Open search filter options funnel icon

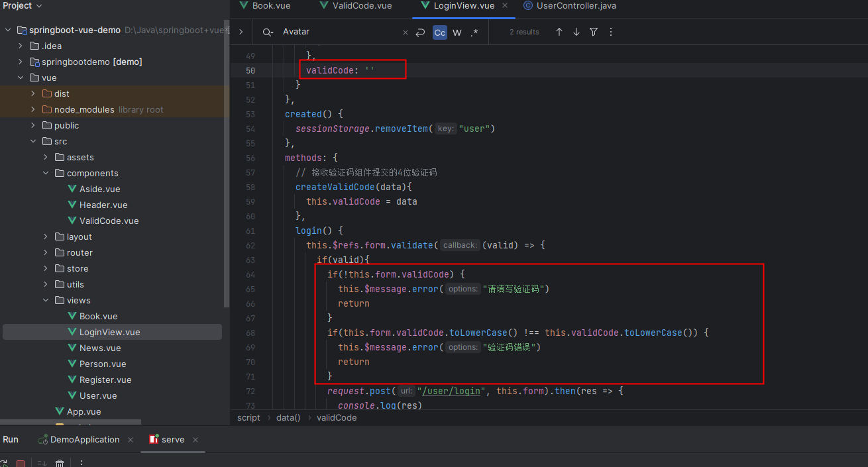(594, 32)
